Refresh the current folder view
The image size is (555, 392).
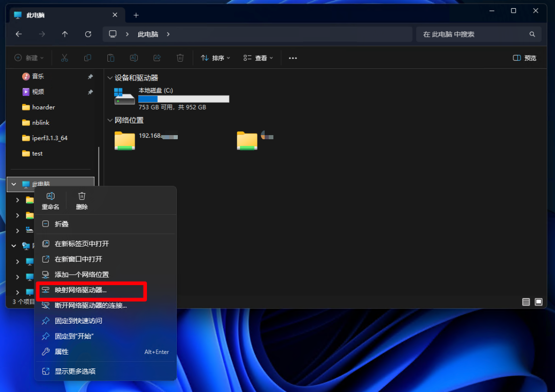[x=88, y=34]
